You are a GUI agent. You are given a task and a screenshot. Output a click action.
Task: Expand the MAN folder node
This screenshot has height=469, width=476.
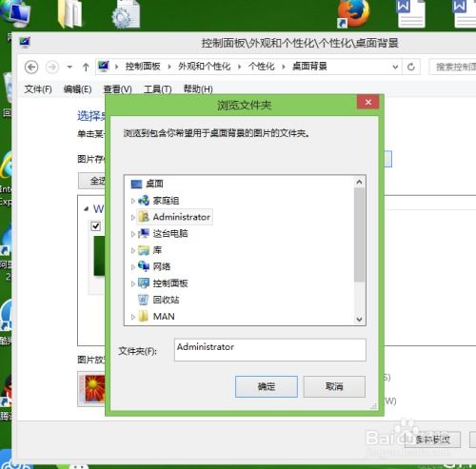point(133,317)
